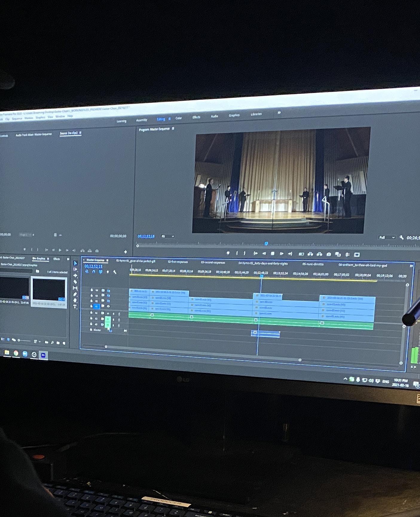The height and width of the screenshot is (517, 420).
Task: Open the Help menu
Action: pos(70,116)
